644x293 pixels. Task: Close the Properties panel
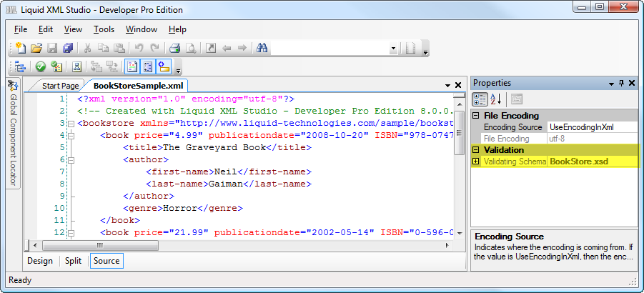[x=632, y=83]
